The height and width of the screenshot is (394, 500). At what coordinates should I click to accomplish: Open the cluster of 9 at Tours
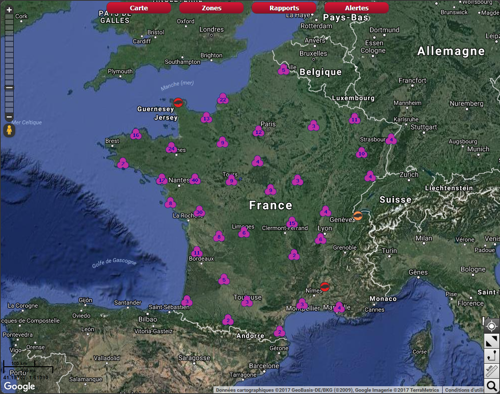click(231, 180)
